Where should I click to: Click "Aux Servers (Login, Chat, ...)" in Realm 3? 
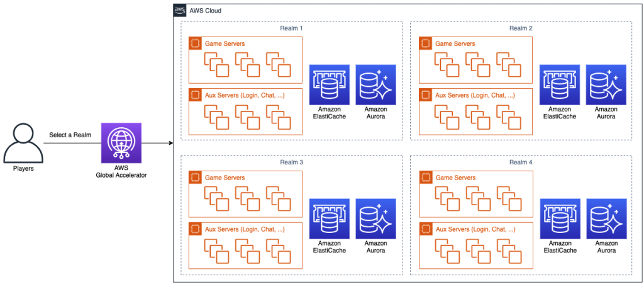(x=245, y=229)
